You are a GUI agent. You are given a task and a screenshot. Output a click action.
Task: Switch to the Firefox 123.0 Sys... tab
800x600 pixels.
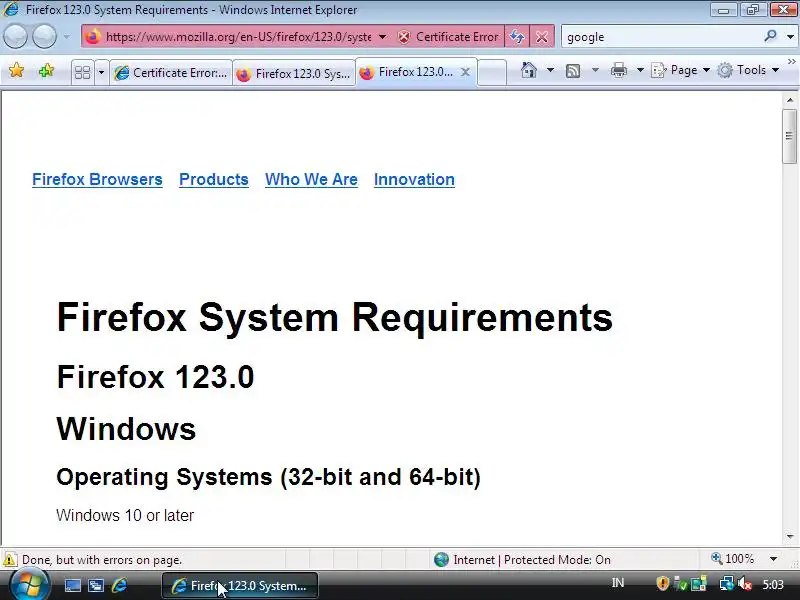294,73
